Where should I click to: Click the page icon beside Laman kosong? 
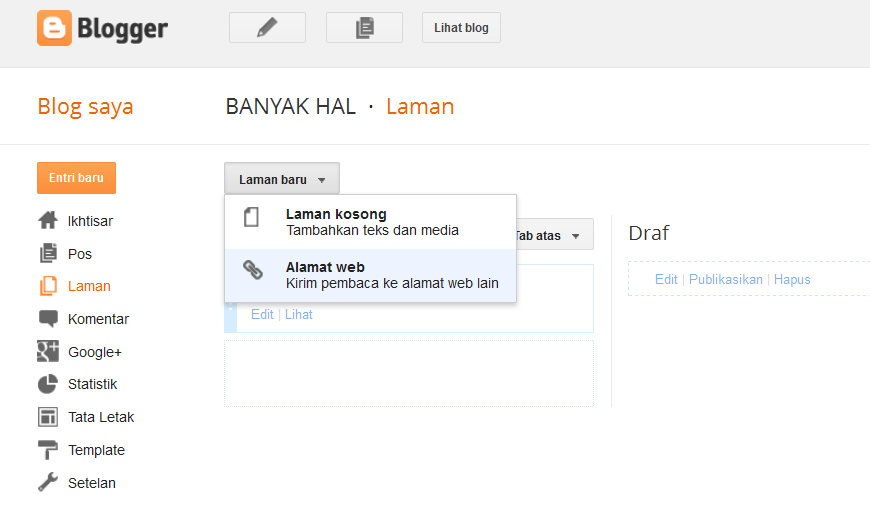click(251, 217)
